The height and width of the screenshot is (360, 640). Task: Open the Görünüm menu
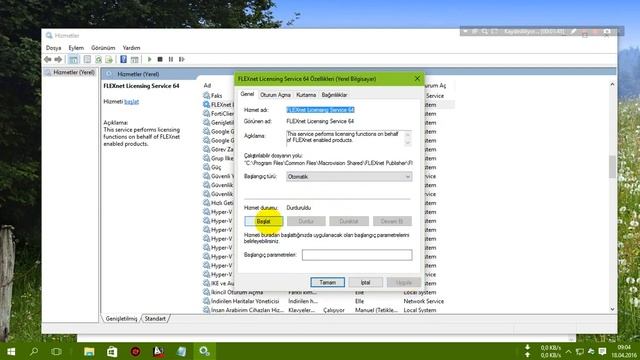pos(103,48)
